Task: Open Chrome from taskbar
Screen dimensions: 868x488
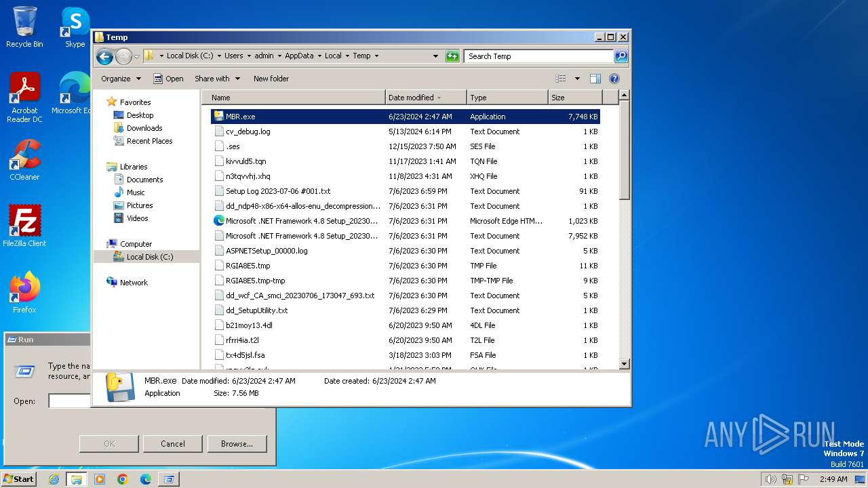Action: [x=123, y=479]
